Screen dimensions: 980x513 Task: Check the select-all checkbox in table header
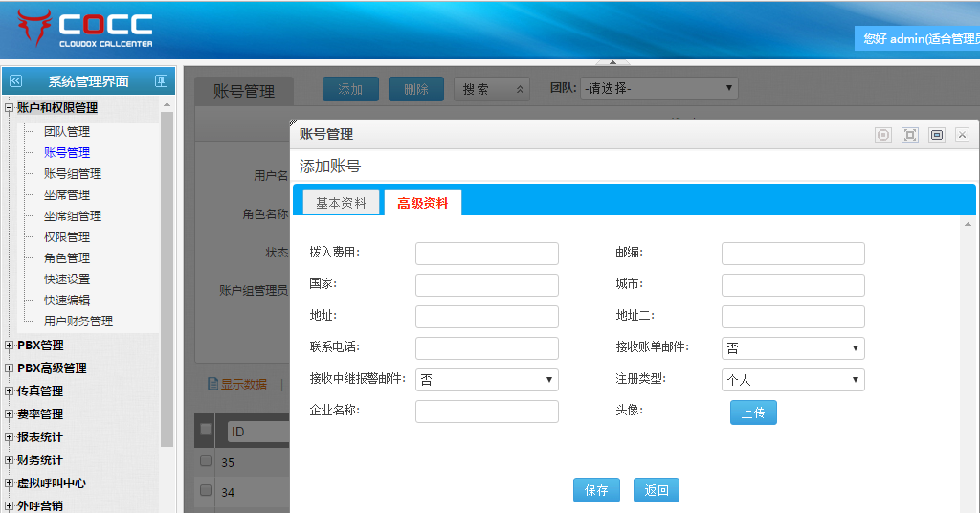tap(205, 430)
